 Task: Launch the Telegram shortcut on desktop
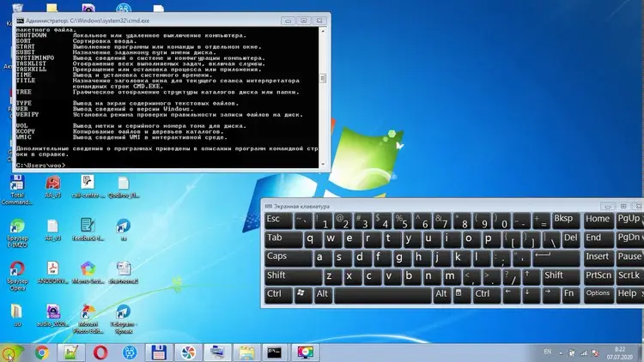pyautogui.click(x=123, y=318)
